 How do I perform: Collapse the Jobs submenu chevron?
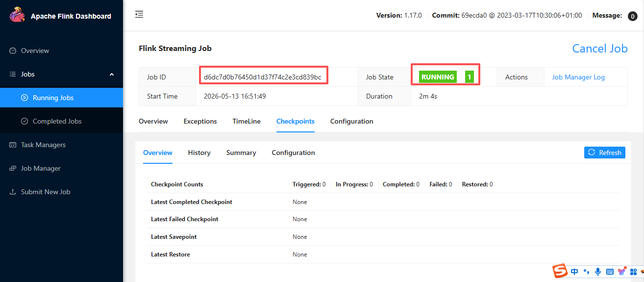pyautogui.click(x=112, y=74)
